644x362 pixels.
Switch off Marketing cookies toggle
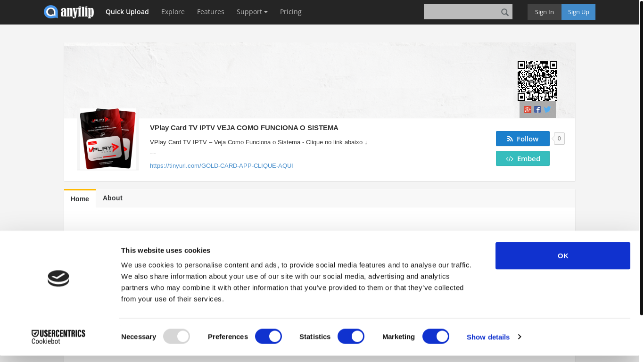[x=436, y=337]
